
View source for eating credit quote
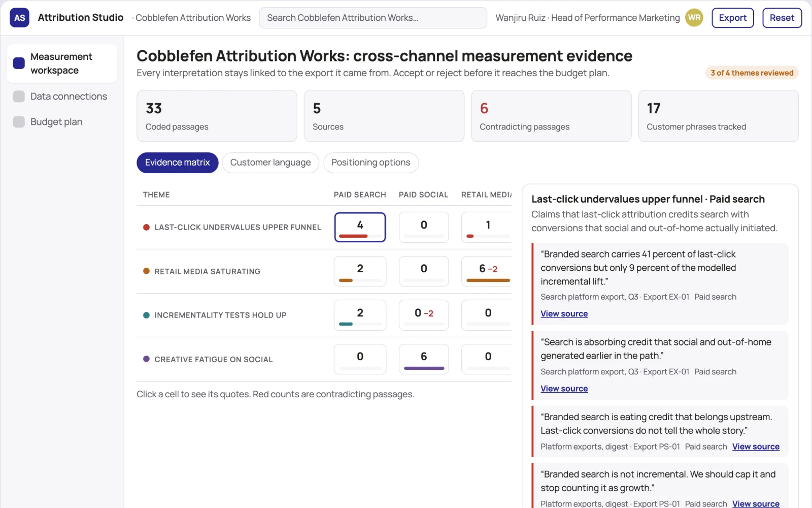pos(756,447)
